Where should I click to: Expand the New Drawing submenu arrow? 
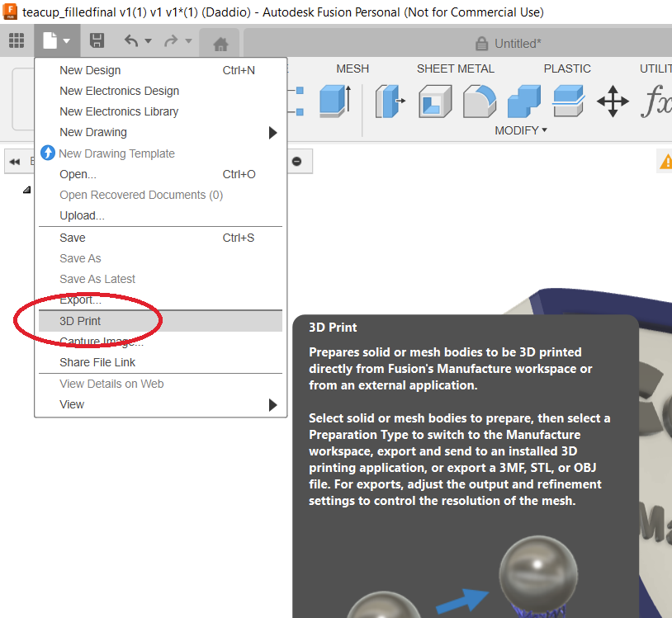pos(272,133)
